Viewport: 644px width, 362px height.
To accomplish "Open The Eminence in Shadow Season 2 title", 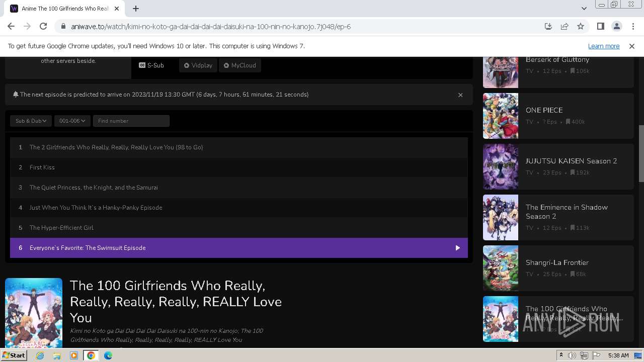I will [x=567, y=212].
